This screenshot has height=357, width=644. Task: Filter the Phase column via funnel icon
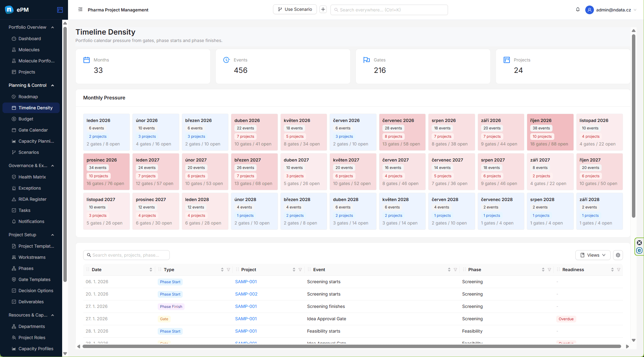tap(549, 270)
